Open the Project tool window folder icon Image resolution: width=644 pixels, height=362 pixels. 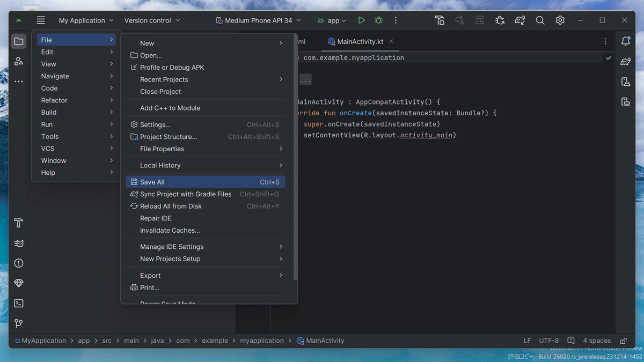pyautogui.click(x=19, y=41)
